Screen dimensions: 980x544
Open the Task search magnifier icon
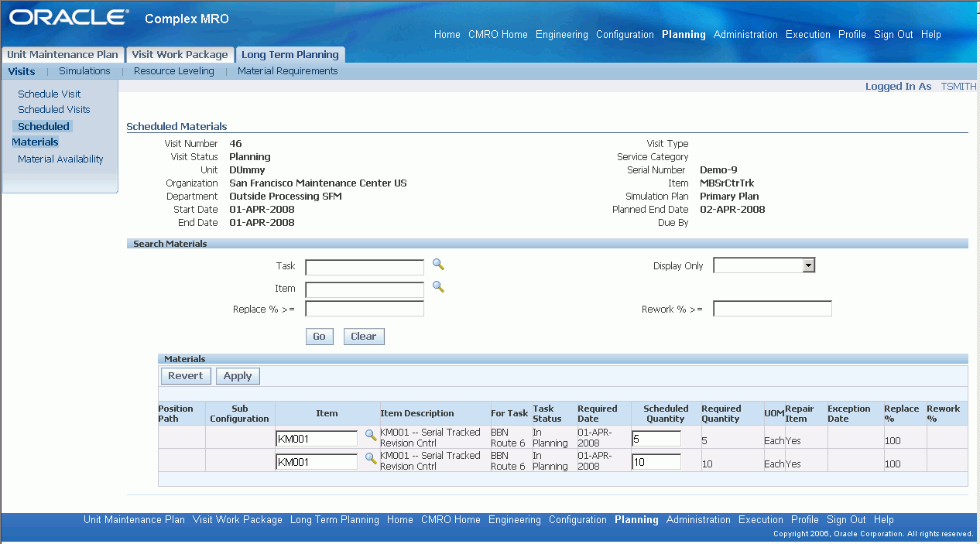[x=438, y=265]
